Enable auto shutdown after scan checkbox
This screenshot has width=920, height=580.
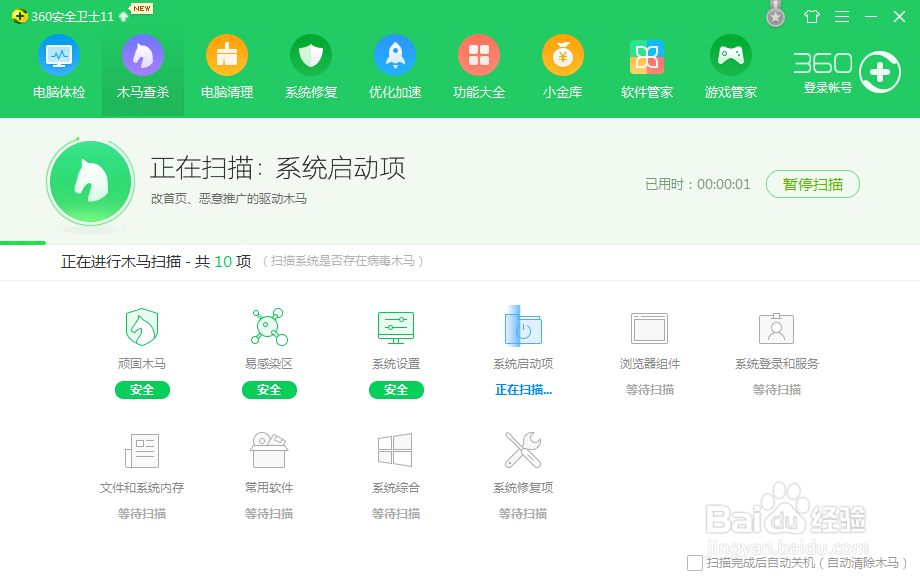693,563
